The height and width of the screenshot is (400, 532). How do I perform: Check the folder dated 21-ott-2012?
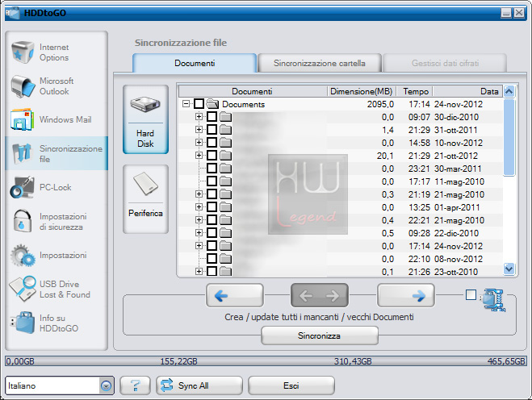click(212, 156)
